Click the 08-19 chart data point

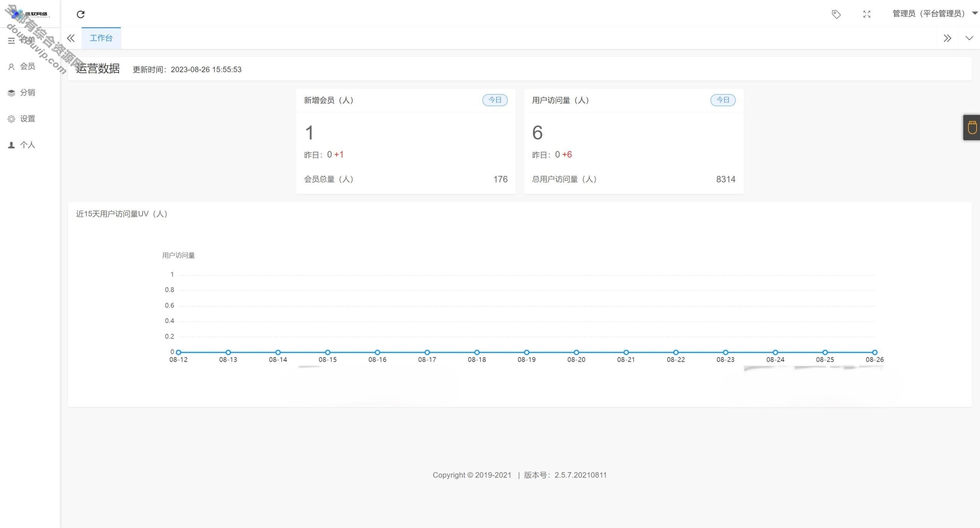pos(526,352)
